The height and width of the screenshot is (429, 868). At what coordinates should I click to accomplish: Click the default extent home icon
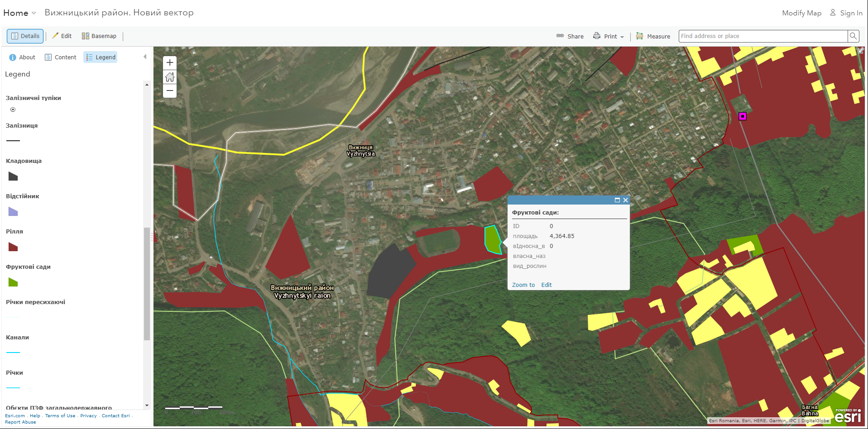pyautogui.click(x=169, y=77)
